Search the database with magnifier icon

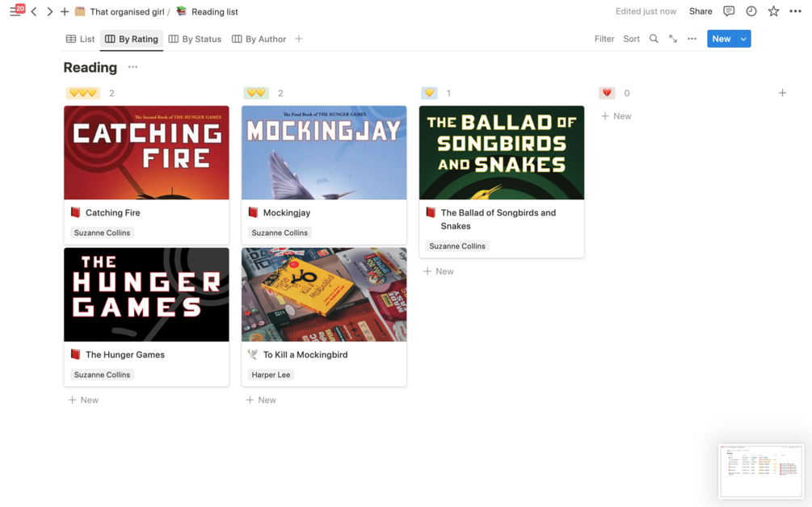tap(654, 39)
